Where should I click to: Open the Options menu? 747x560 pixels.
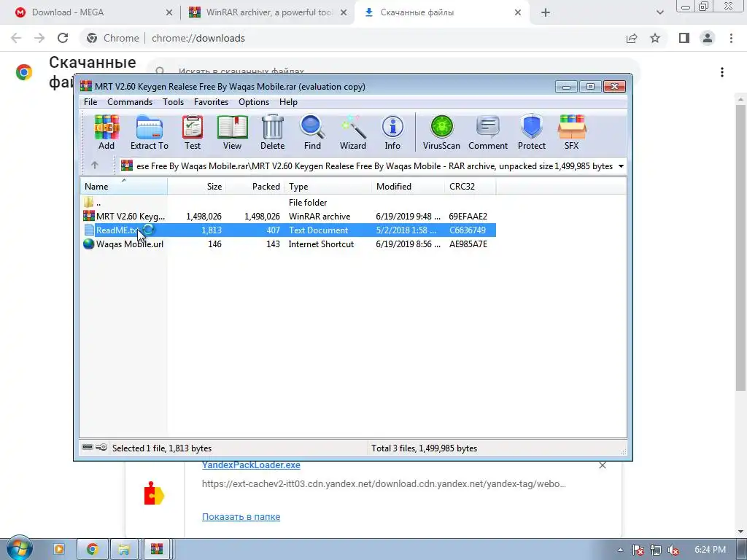(x=254, y=102)
